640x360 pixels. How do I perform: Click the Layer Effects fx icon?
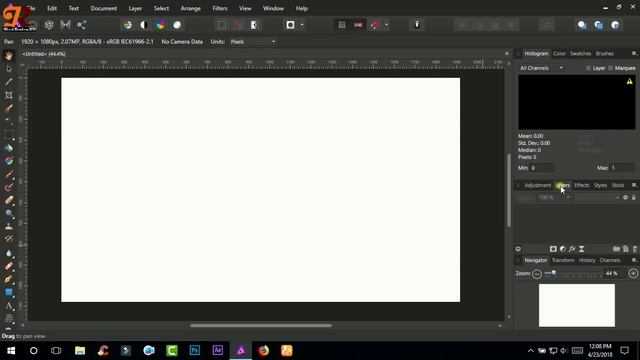(572, 249)
